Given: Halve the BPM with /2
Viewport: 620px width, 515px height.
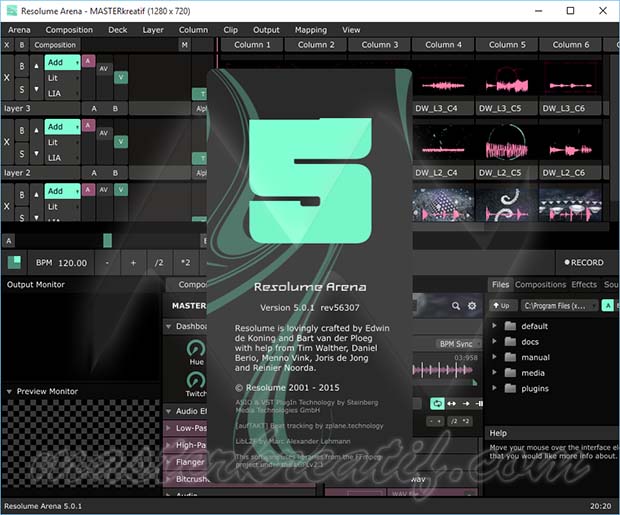Looking at the screenshot, I should point(159,263).
